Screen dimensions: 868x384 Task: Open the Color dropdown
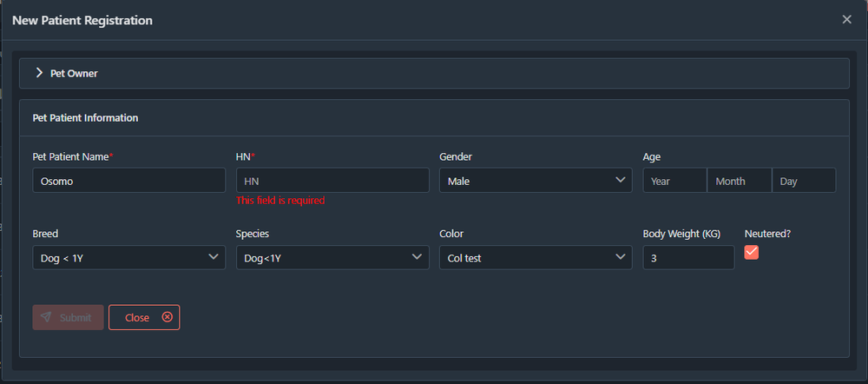(x=536, y=258)
